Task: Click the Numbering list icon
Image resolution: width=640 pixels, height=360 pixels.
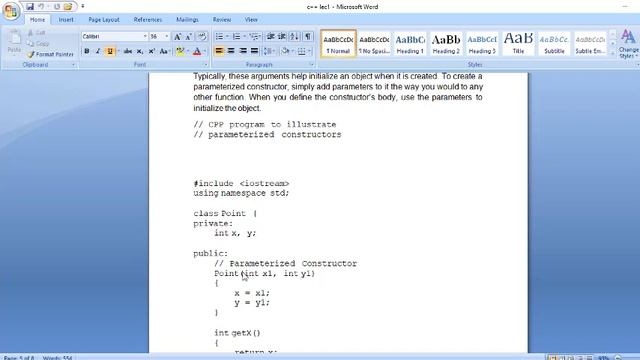Action: click(236, 37)
